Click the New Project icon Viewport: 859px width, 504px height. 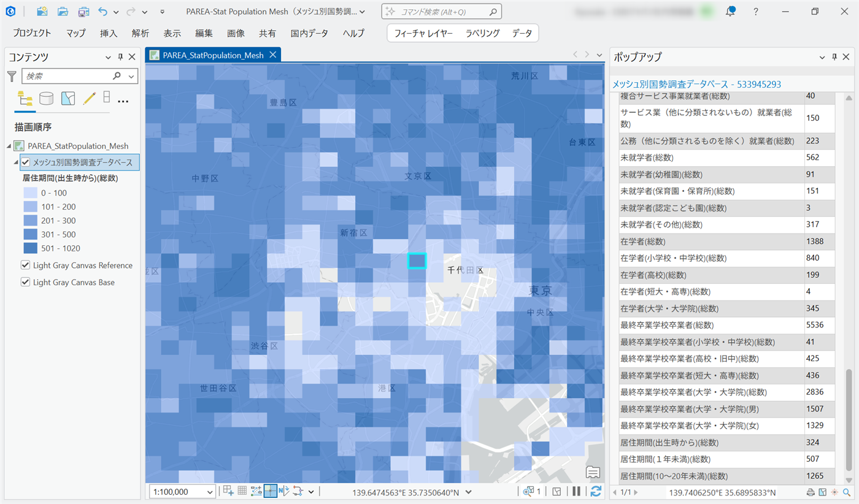42,12
